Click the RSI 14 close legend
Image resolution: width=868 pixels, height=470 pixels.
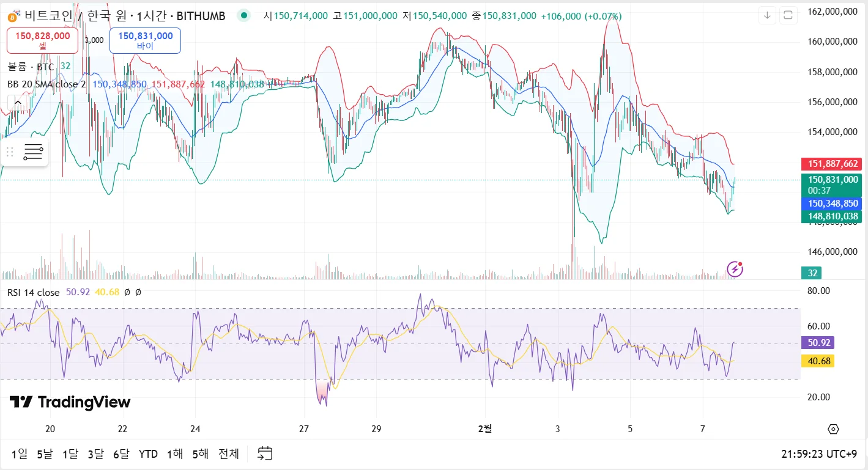coord(34,292)
